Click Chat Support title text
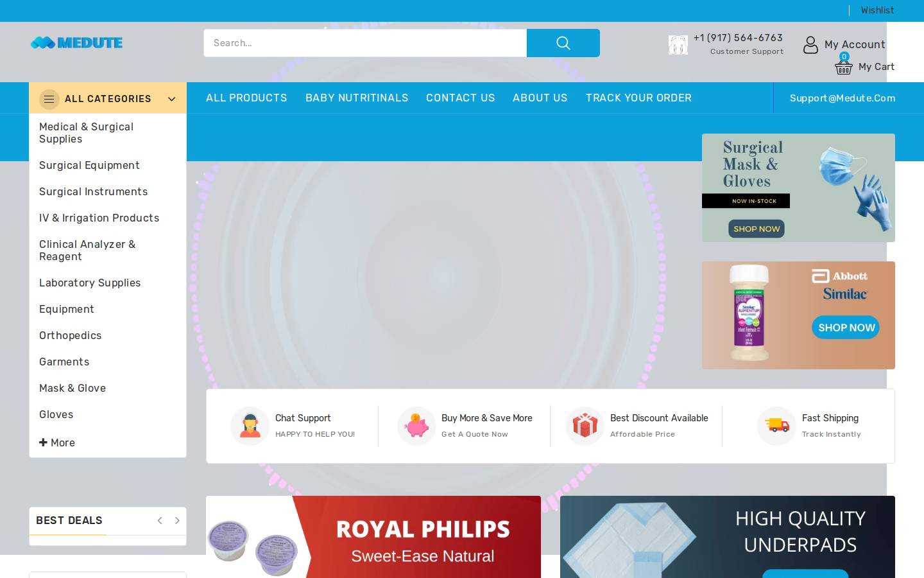The width and height of the screenshot is (924, 578). (x=303, y=418)
